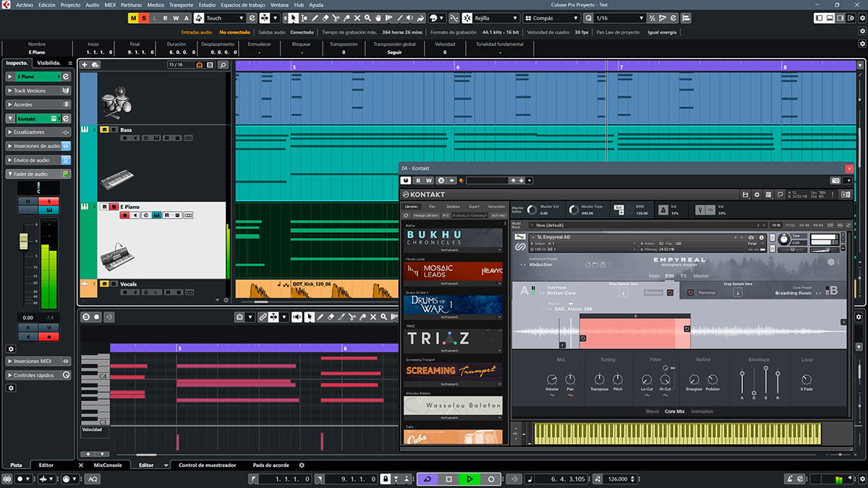Click the Reverse button for layer B
Screen dimensions: 868x488
(707, 292)
